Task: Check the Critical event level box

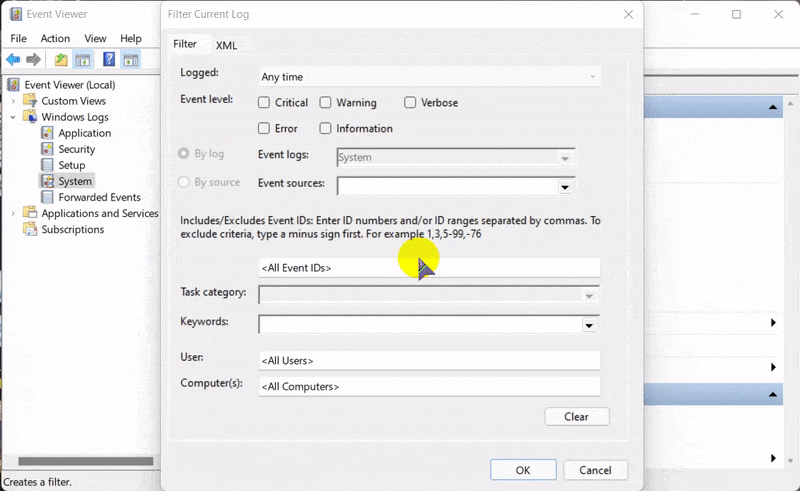Action: tap(264, 103)
